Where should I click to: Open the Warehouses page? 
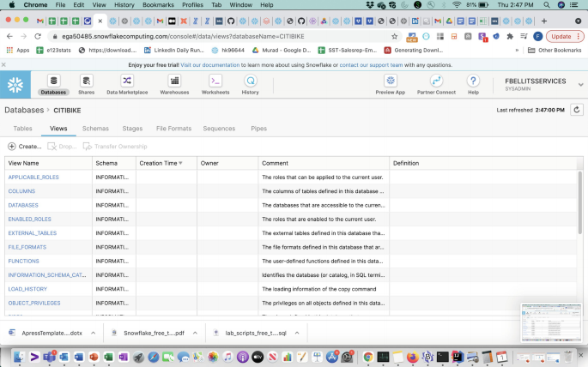tap(174, 81)
